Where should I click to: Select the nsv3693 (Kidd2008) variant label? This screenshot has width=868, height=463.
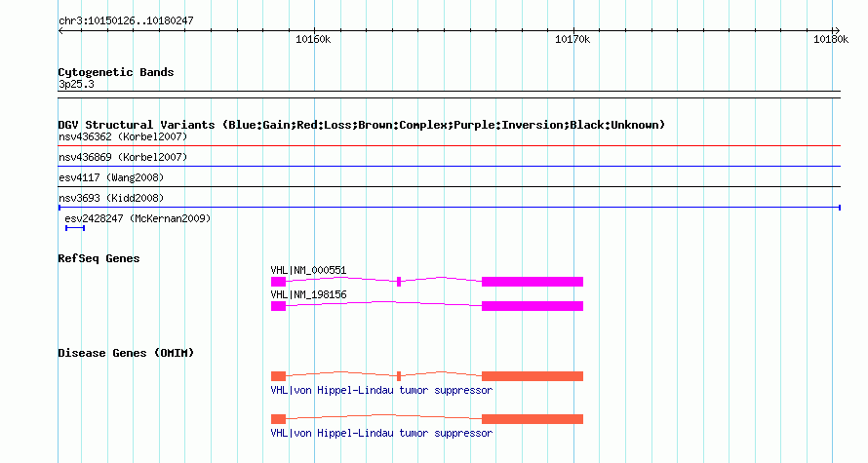pyautogui.click(x=111, y=198)
